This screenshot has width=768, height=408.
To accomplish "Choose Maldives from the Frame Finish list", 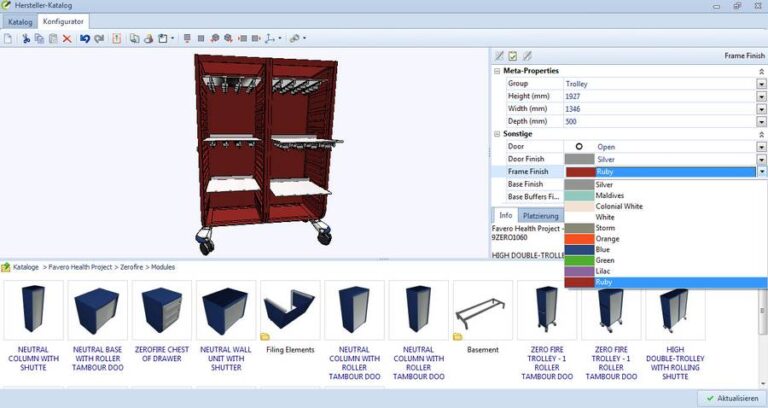I will click(666, 195).
